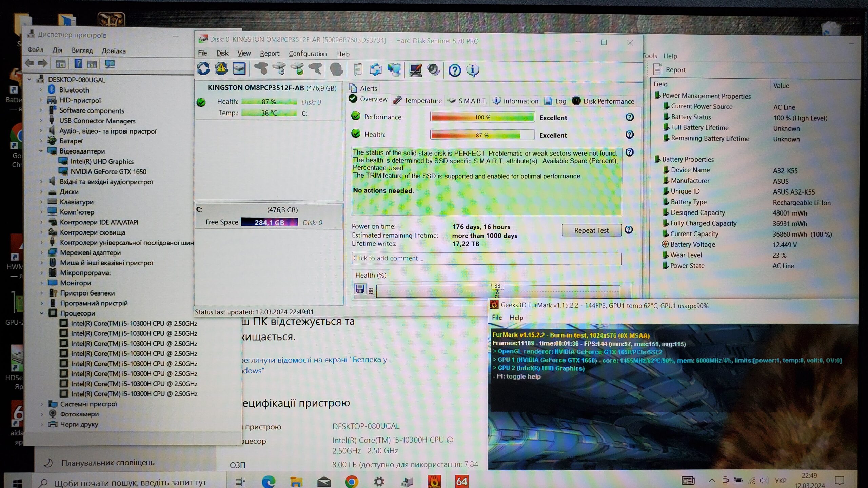868x488 pixels.
Task: Click back arrow in Device Manager toolbar
Action: tap(30, 63)
